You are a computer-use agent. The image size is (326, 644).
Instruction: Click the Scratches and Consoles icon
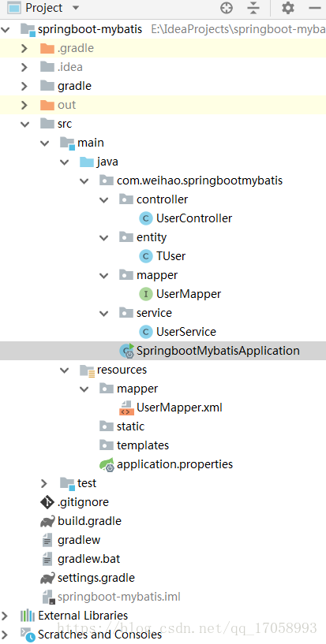(x=28, y=635)
